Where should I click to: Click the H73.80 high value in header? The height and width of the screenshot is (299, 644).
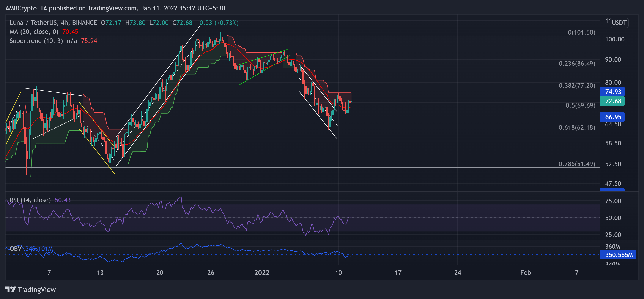point(135,22)
